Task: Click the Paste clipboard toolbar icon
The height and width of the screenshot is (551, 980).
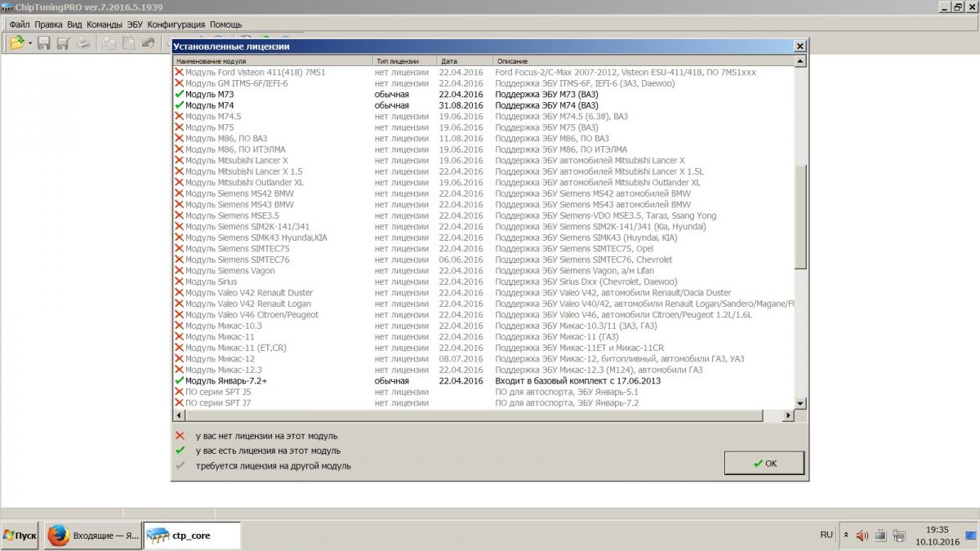Action: (x=128, y=42)
